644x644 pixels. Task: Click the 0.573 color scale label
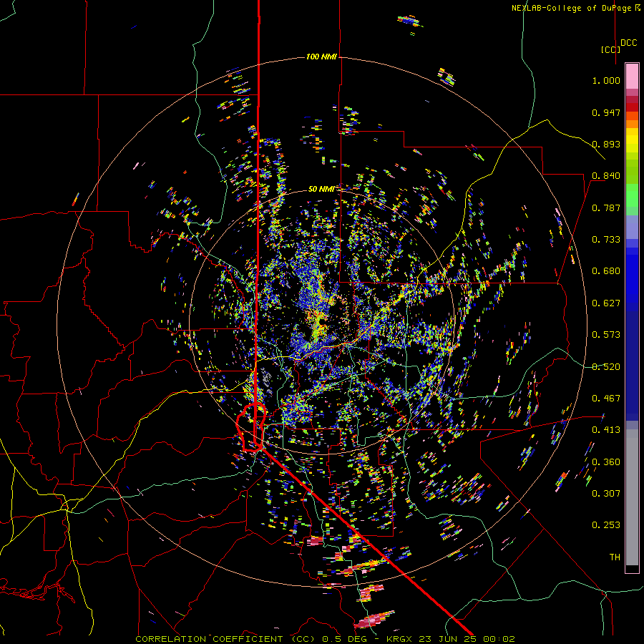tap(606, 335)
